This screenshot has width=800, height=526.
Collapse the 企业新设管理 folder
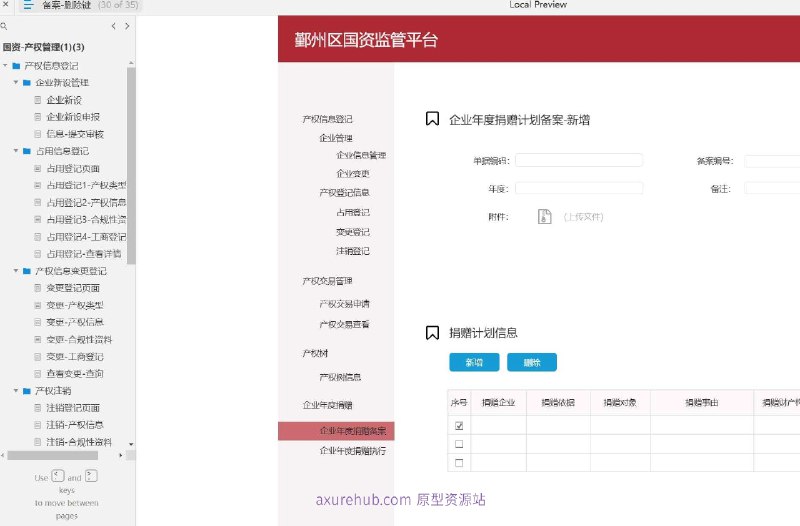[x=16, y=82]
